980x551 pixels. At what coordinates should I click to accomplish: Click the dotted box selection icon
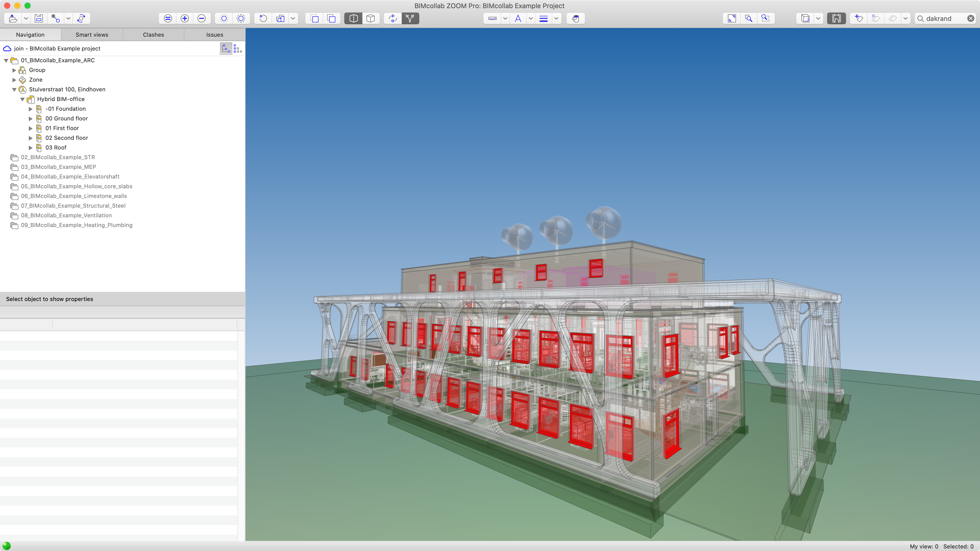tap(315, 18)
